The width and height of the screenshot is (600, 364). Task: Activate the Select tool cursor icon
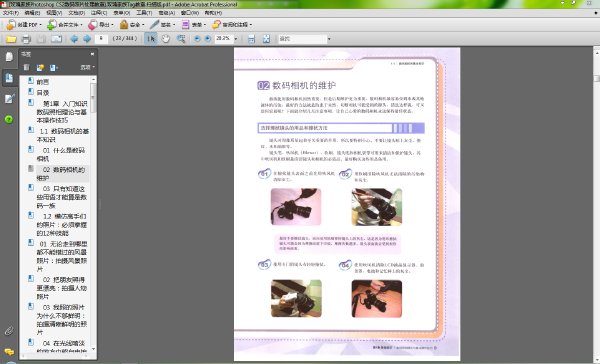pos(151,39)
